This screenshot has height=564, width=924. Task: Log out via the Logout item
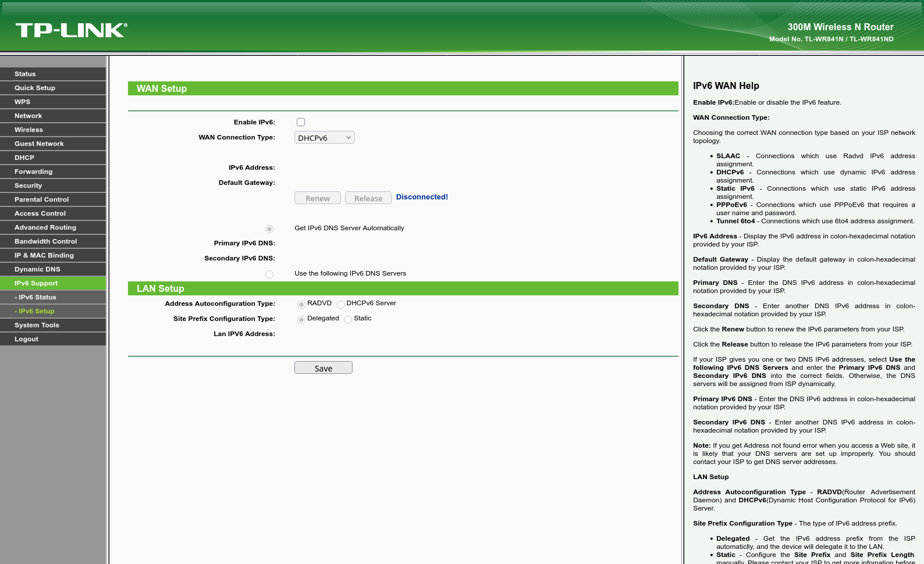tap(53, 339)
